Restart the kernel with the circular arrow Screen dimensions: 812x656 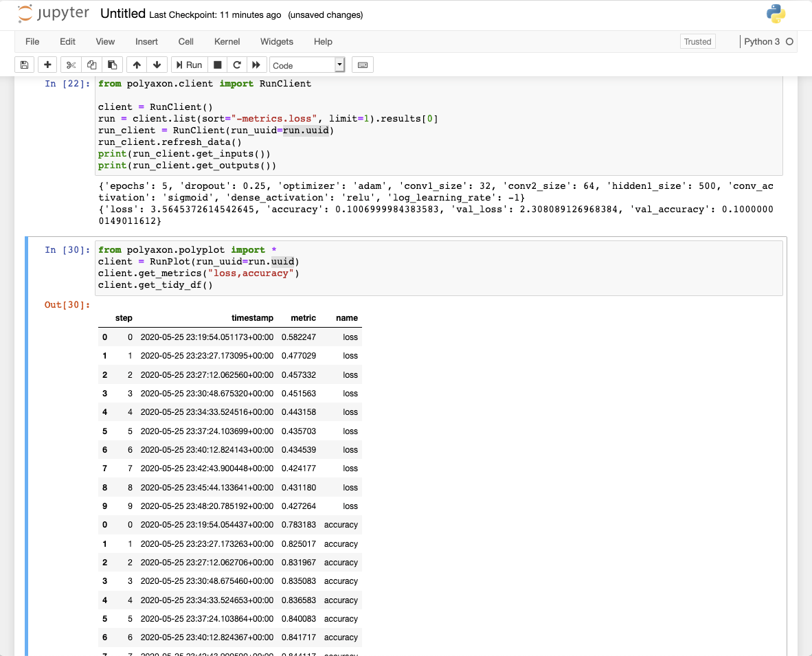pyautogui.click(x=236, y=65)
